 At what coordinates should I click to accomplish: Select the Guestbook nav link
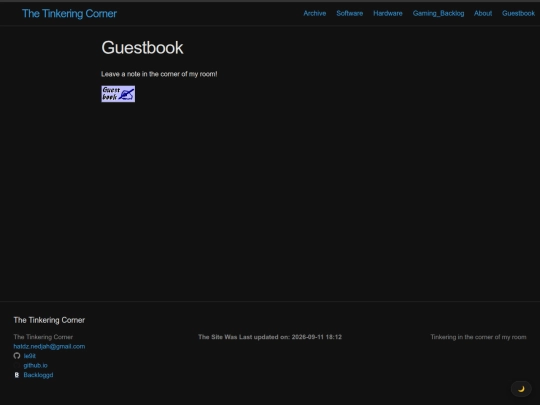[518, 13]
